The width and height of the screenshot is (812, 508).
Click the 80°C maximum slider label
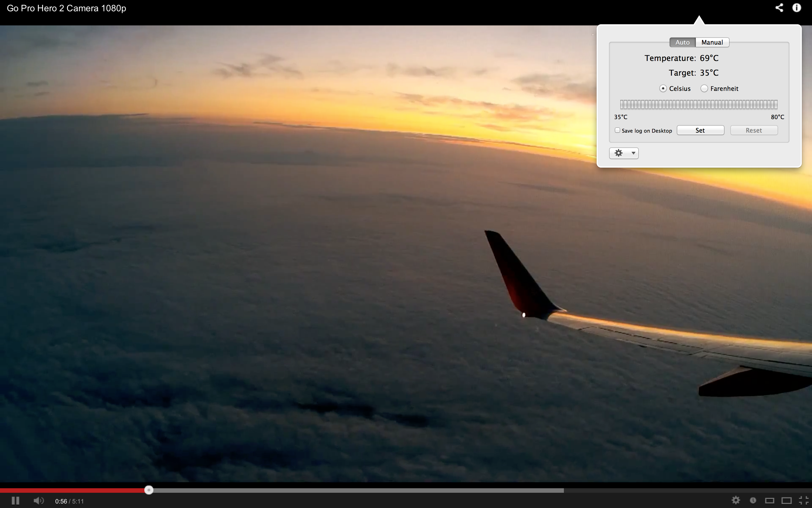(777, 117)
